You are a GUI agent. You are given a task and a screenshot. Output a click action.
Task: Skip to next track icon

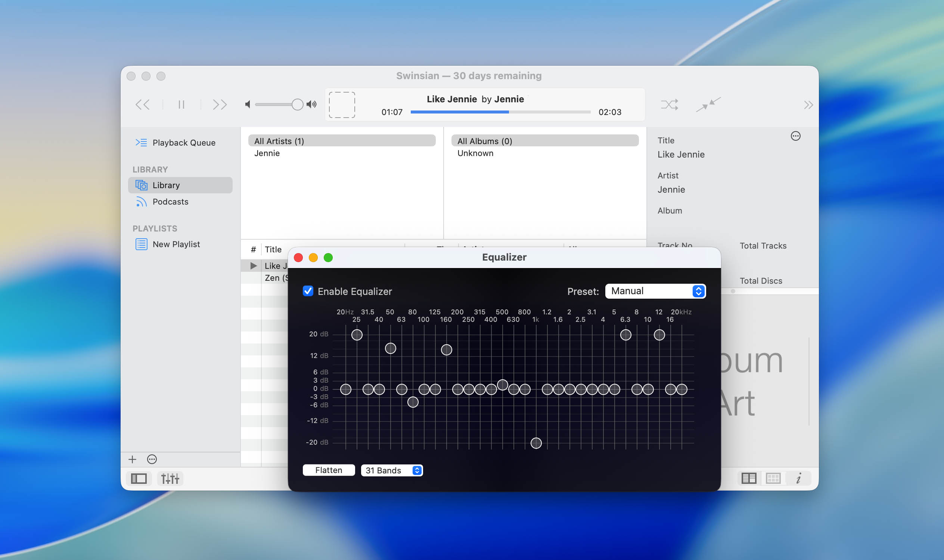(x=220, y=105)
